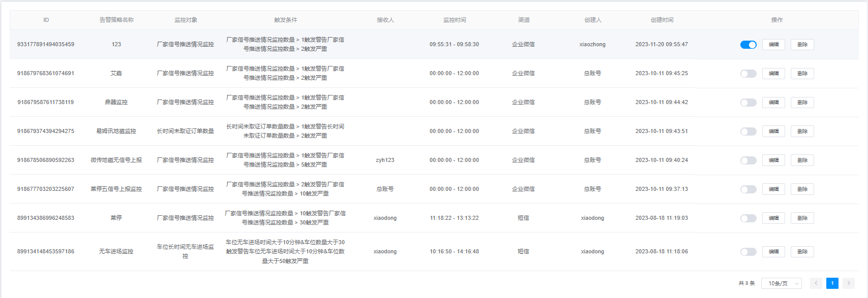The width and height of the screenshot is (868, 298).
Task: Click 编辑 for strategy 123
Action: tap(773, 45)
